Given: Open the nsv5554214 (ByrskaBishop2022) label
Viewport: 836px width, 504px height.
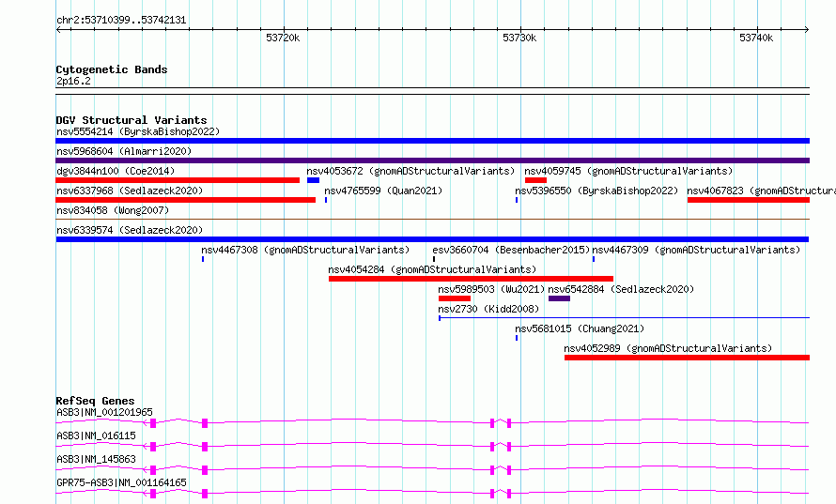Looking at the screenshot, I should pyautogui.click(x=138, y=131).
